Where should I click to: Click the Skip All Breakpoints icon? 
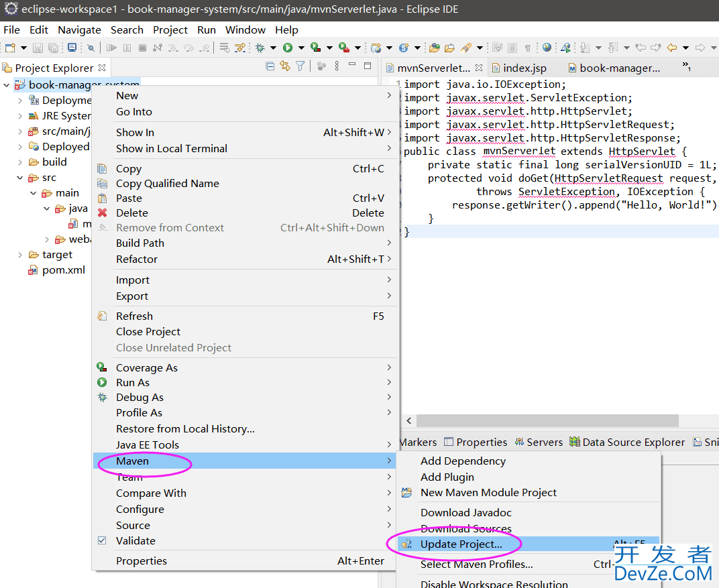coord(91,48)
